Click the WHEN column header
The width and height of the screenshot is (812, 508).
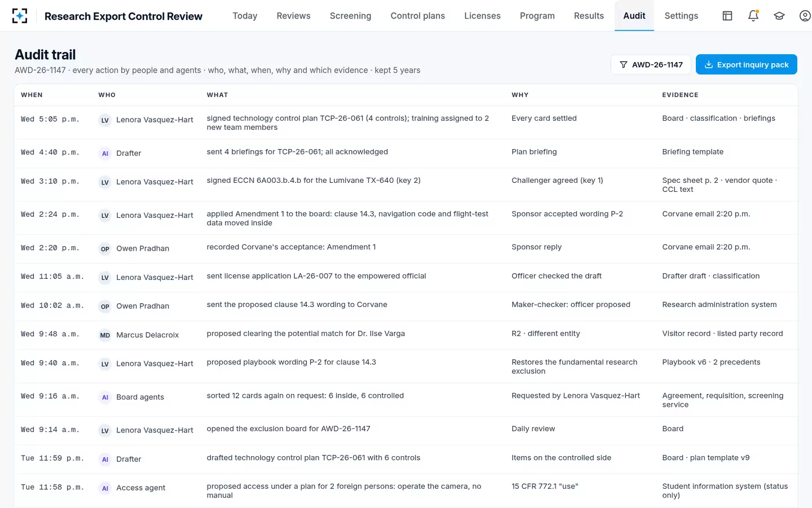[32, 95]
